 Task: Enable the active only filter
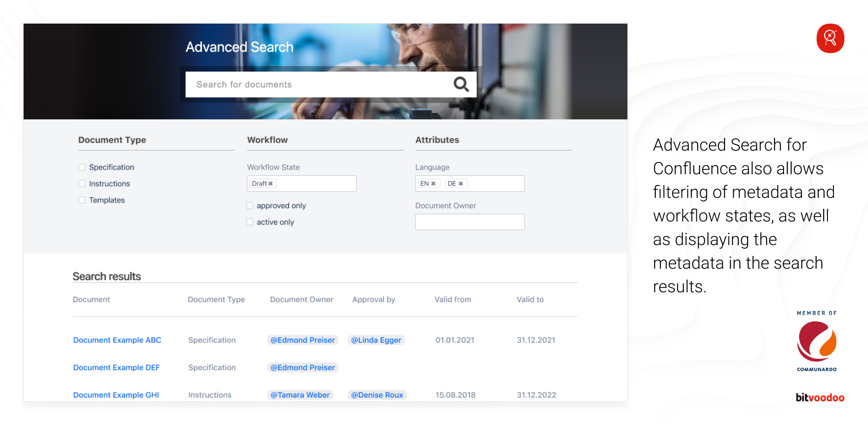coord(250,222)
